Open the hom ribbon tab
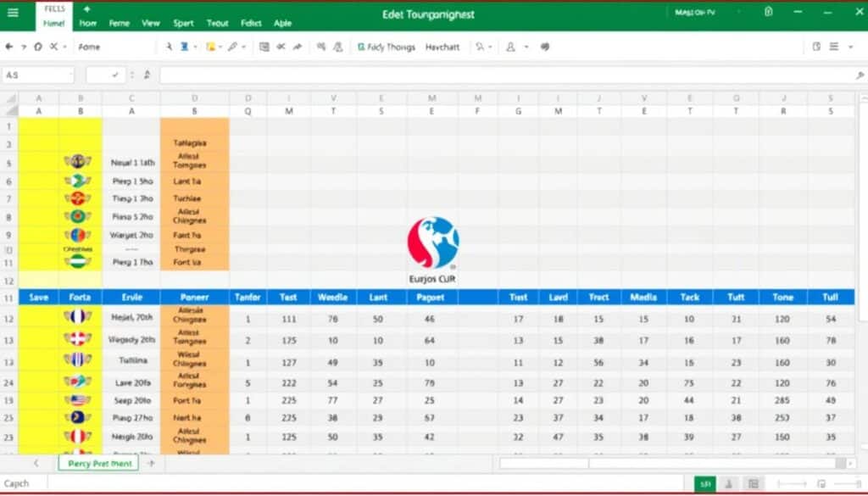868x496 pixels. (88, 23)
